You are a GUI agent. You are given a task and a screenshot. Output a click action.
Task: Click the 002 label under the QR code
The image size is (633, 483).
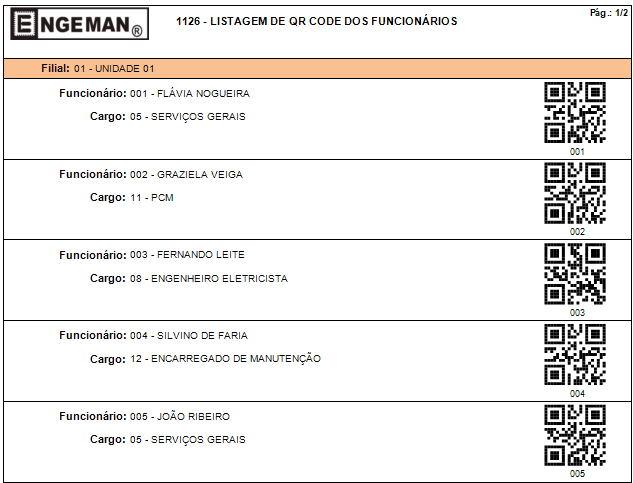click(577, 231)
